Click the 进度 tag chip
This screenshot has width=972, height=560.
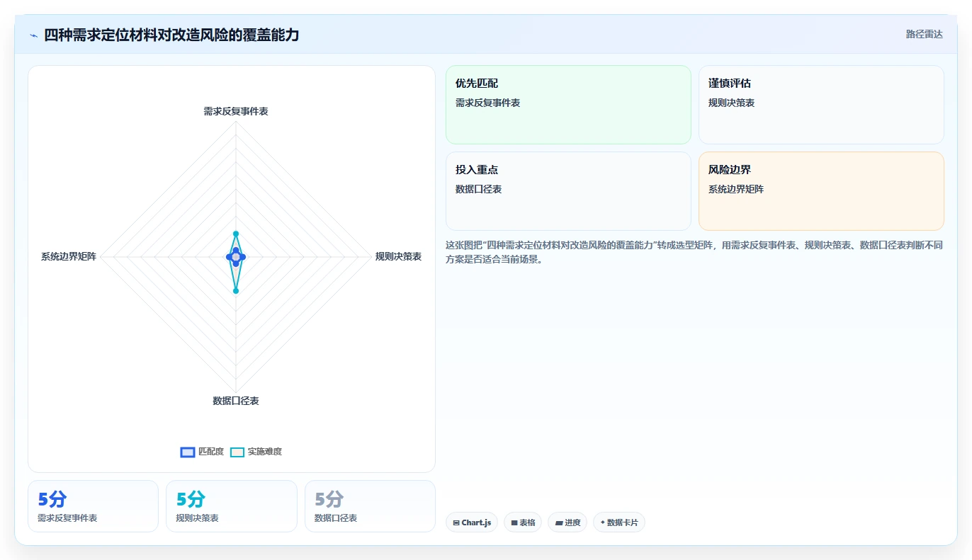click(x=567, y=522)
